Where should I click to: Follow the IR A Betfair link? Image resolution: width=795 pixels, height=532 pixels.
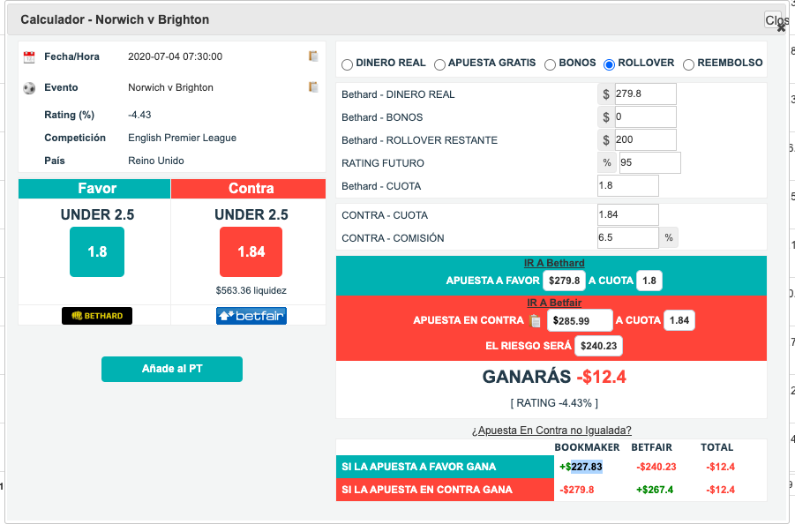(554, 303)
